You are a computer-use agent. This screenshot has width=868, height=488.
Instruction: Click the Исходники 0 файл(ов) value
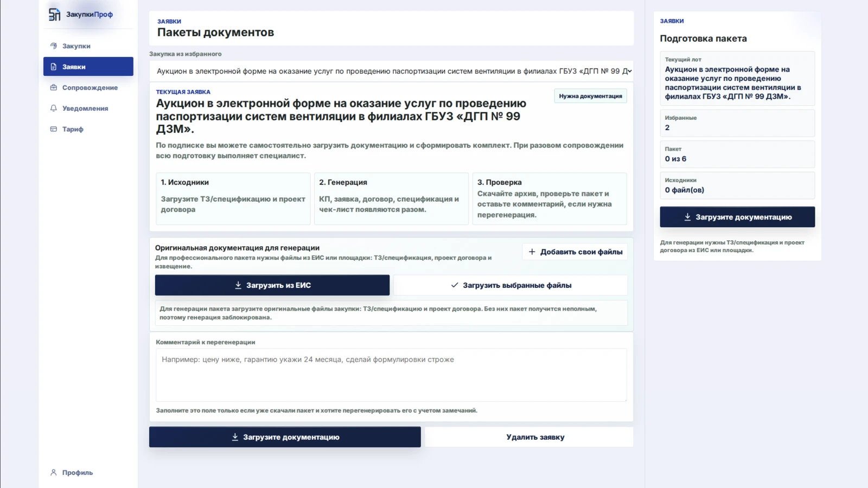(x=685, y=190)
